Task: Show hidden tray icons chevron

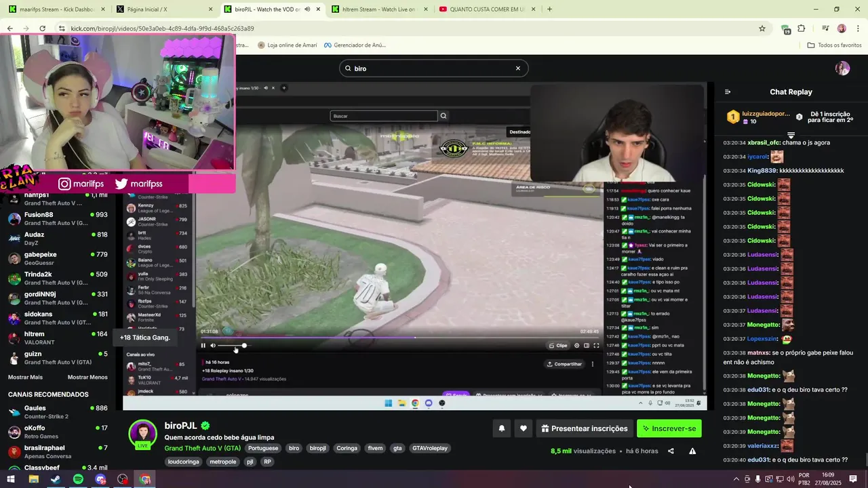Action: pos(736,479)
